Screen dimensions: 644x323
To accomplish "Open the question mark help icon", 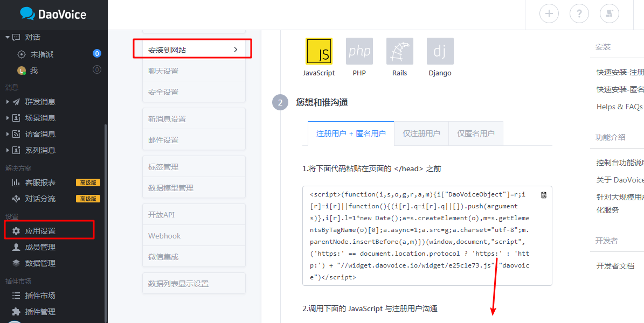I will (x=579, y=14).
